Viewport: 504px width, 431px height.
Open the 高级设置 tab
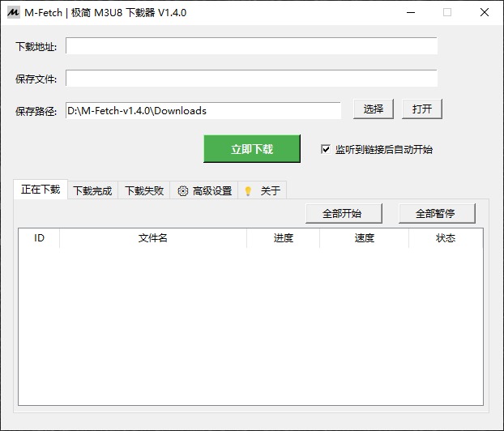(204, 190)
